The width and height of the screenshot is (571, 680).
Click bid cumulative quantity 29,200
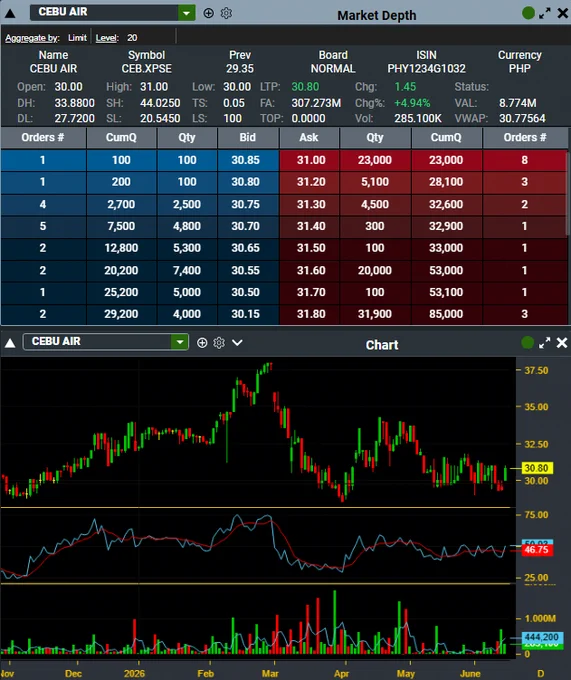pyautogui.click(x=121, y=314)
